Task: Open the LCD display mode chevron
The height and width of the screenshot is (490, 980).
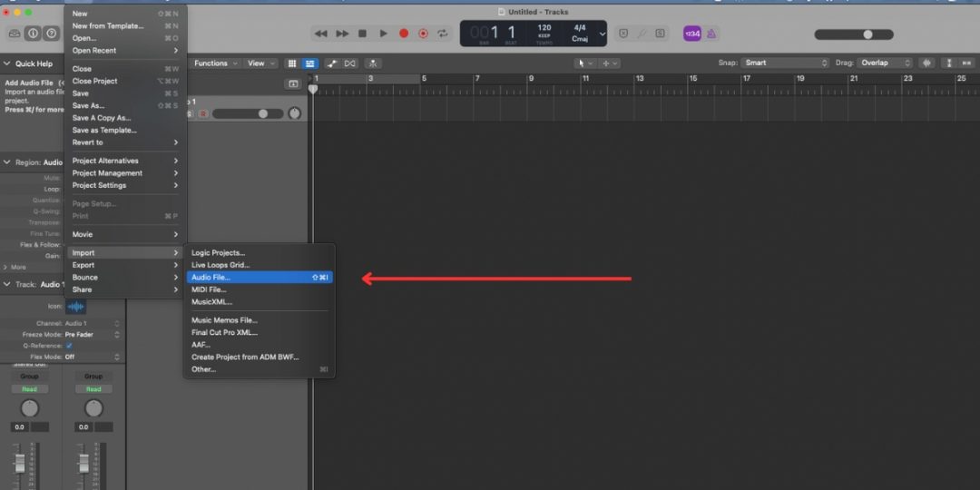Action: coord(602,34)
